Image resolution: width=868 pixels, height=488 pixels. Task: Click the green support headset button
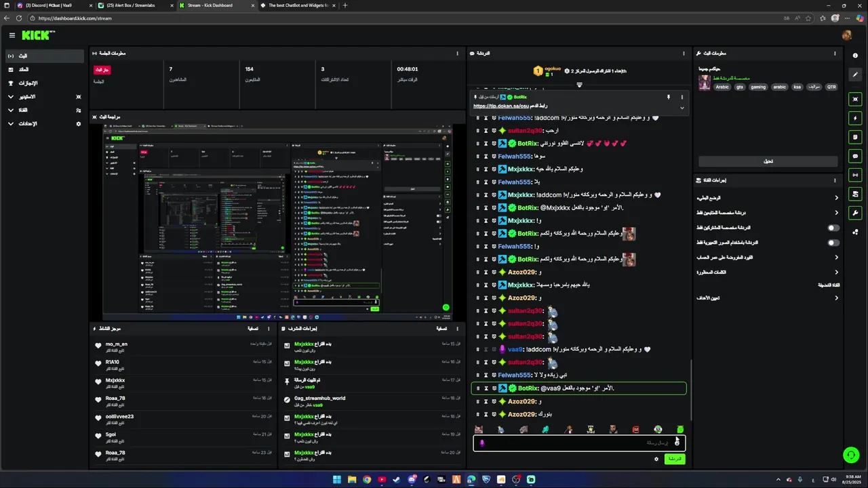click(x=850, y=455)
